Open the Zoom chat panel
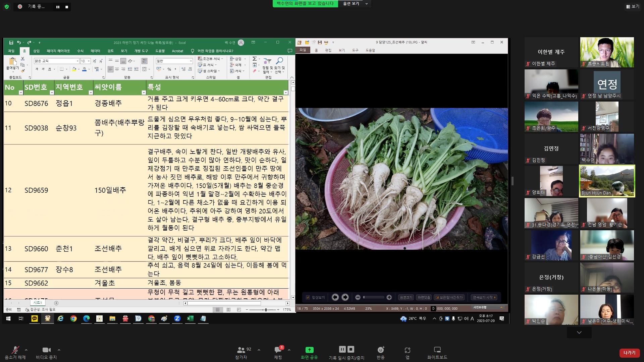644x362 pixels. point(278,353)
